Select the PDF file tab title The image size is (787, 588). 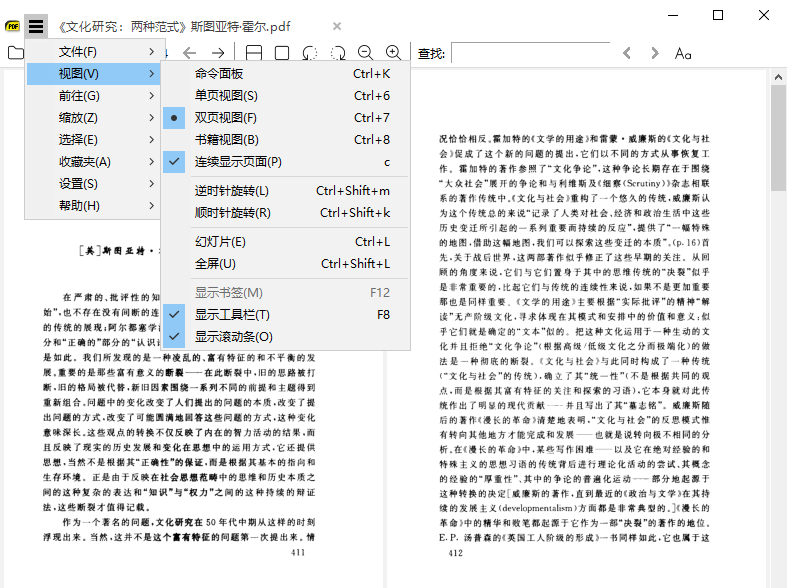[174, 27]
